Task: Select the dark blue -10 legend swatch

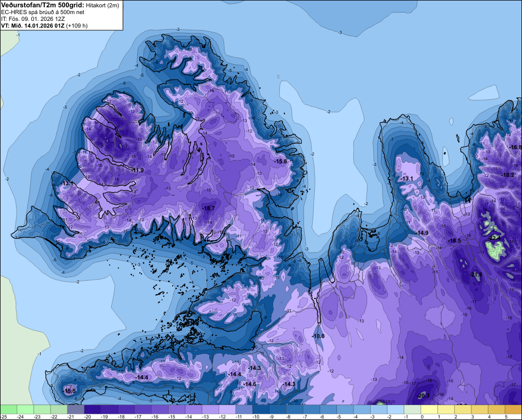Action: 260,409
